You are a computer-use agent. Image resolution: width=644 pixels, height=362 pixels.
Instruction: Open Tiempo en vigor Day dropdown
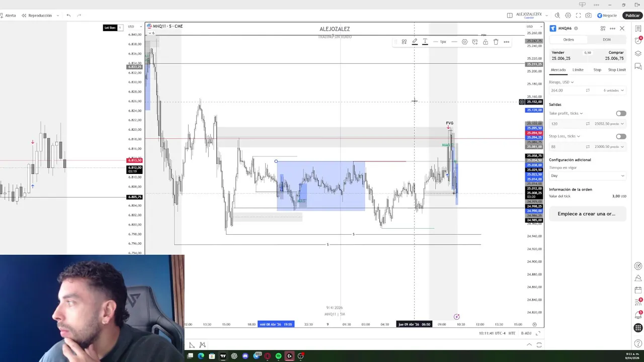pos(587,176)
